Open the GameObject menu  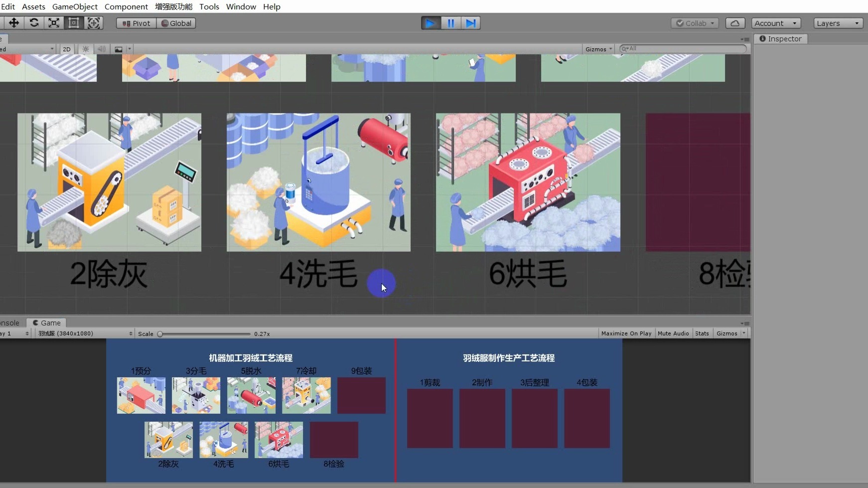click(75, 6)
